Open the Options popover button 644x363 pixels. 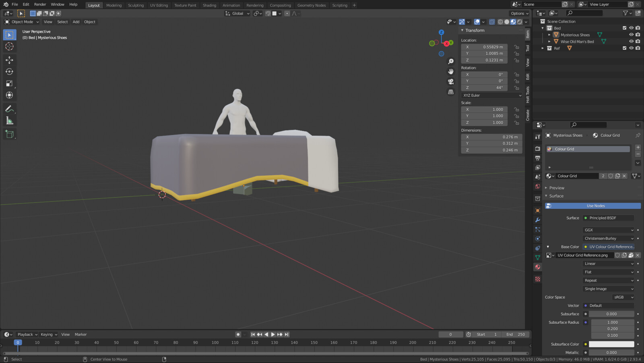pos(520,13)
